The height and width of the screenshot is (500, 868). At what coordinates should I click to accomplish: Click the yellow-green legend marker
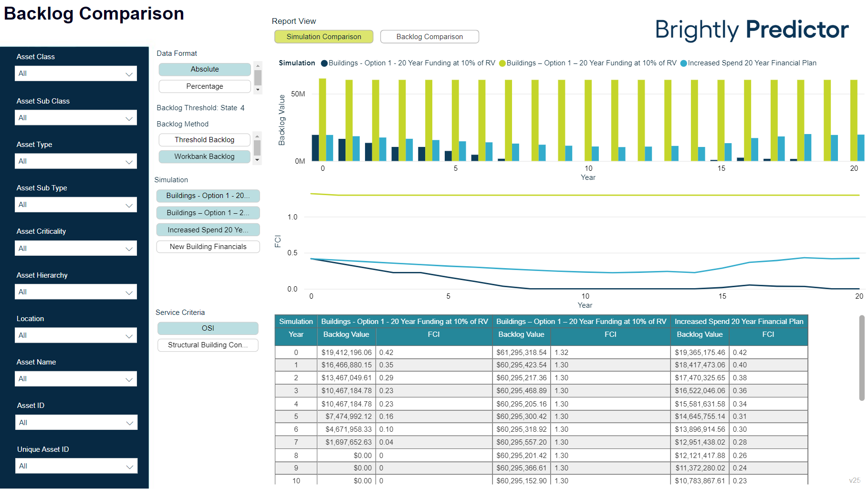click(502, 63)
